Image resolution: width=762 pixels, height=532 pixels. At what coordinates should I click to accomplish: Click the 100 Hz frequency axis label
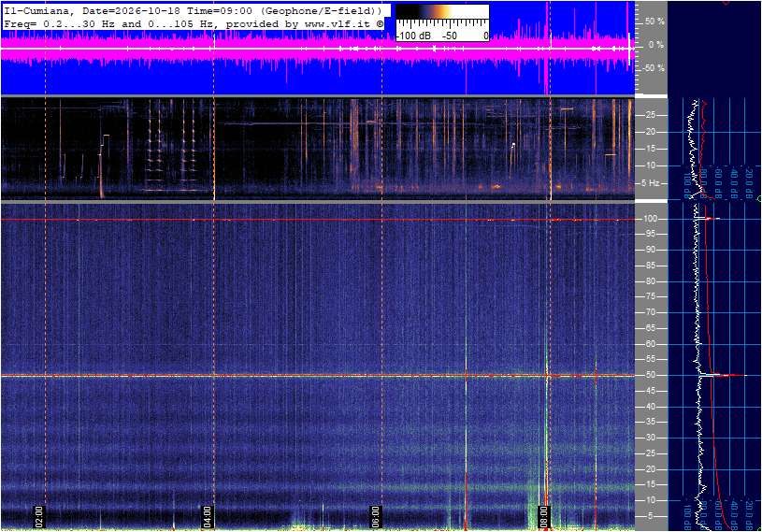tap(650, 219)
